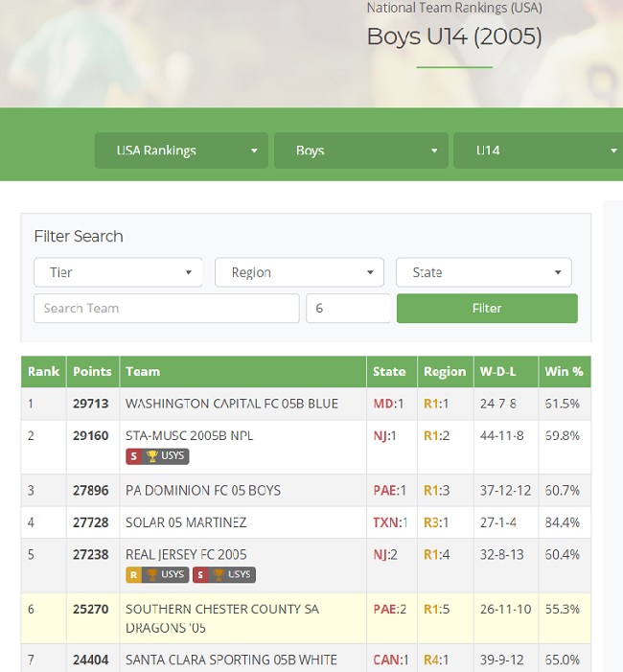Click the R1:3 region ranking link
623x672 pixels.
pyautogui.click(x=437, y=490)
